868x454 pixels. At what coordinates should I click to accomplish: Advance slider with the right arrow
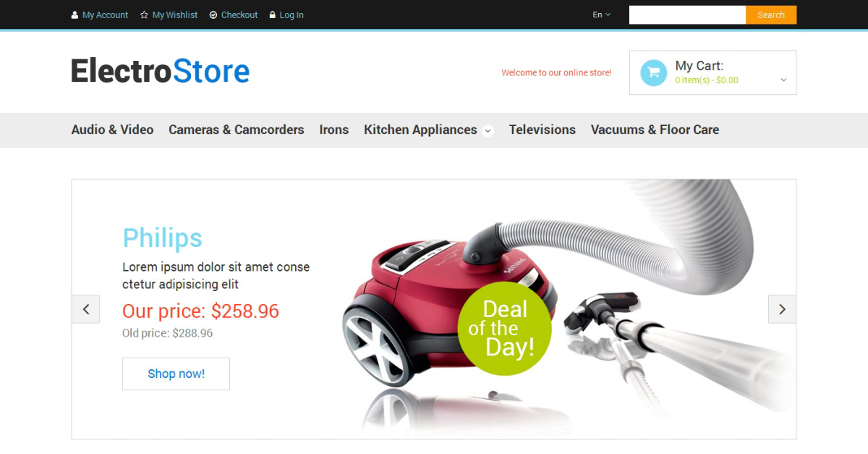782,309
